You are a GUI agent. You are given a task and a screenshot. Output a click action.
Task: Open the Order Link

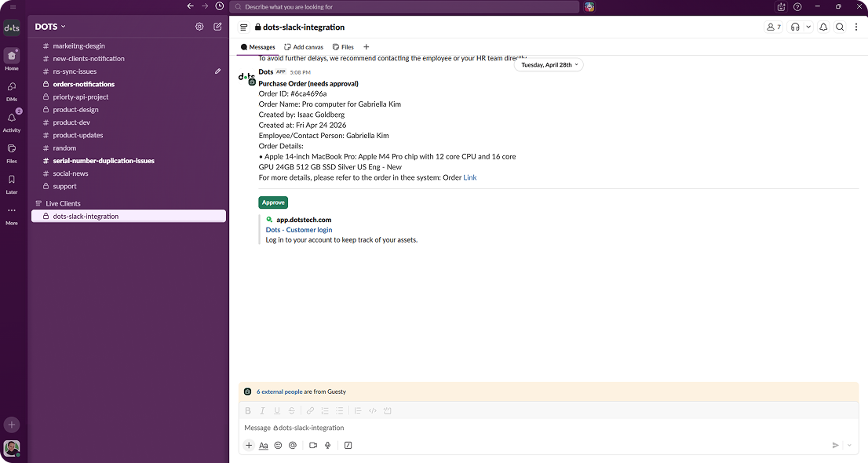pyautogui.click(x=469, y=178)
